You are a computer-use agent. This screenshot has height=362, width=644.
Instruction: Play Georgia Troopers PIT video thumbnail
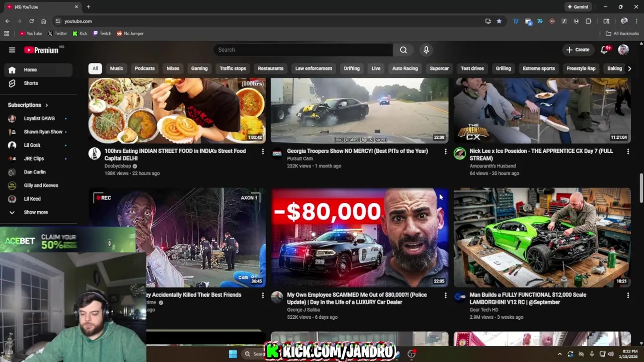pyautogui.click(x=360, y=111)
